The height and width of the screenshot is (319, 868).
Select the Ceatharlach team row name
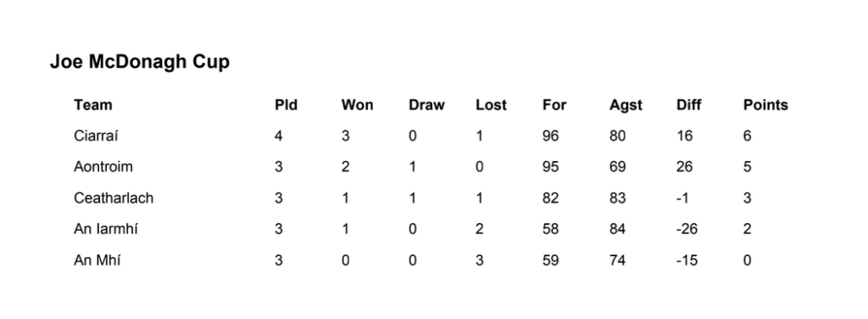(x=114, y=198)
